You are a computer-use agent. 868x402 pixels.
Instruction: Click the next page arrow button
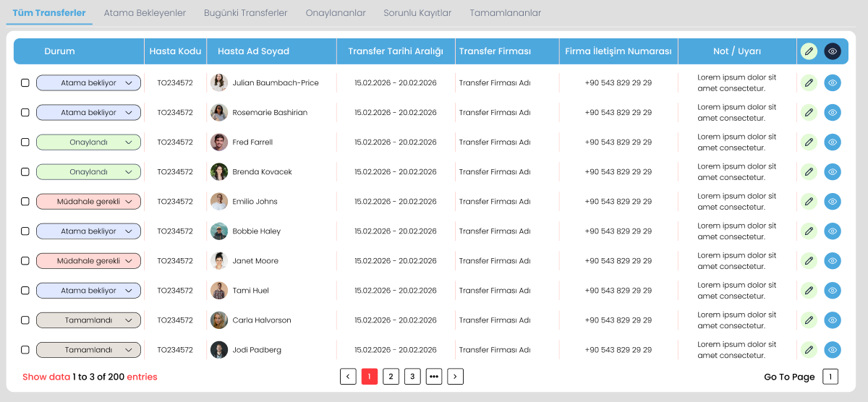point(455,377)
